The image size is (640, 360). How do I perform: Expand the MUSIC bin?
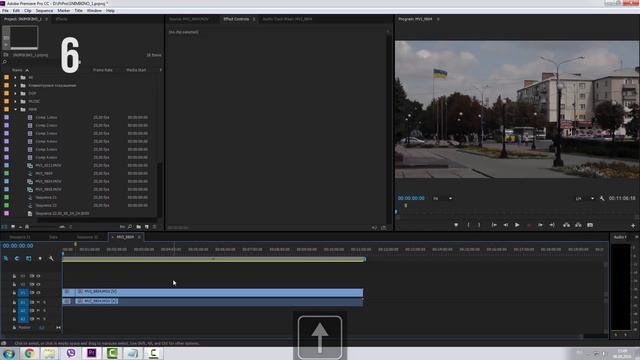click(16, 101)
